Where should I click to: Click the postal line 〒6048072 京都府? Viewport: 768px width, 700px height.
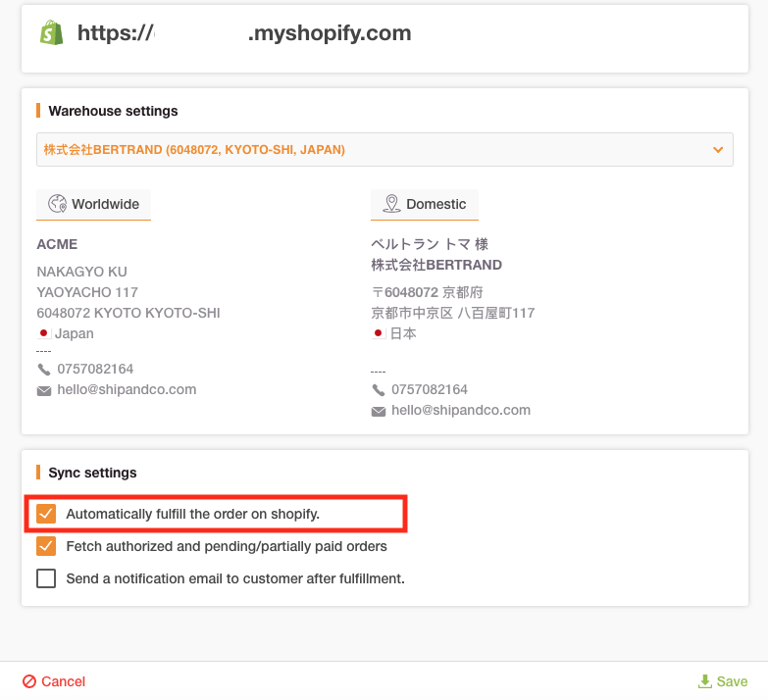(x=427, y=292)
